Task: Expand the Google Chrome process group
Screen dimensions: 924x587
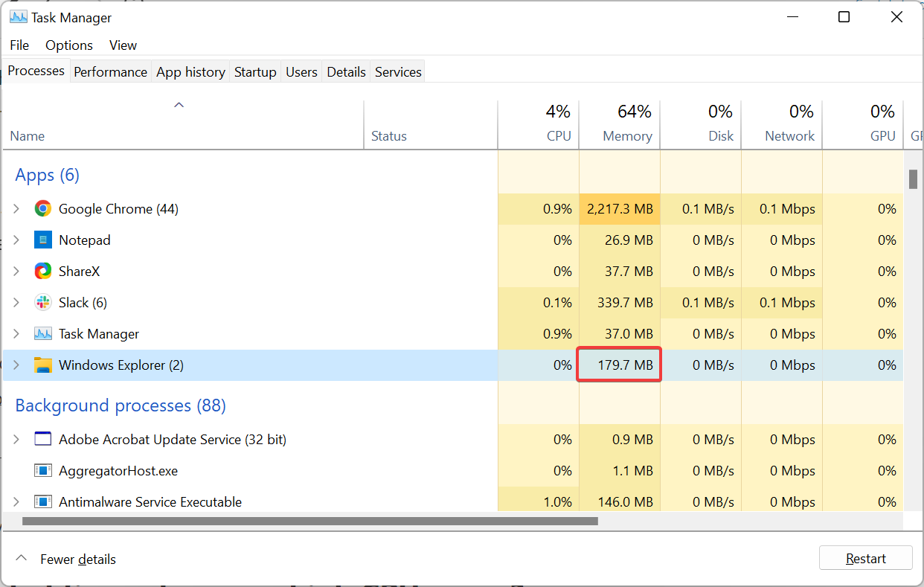Action: [x=16, y=209]
